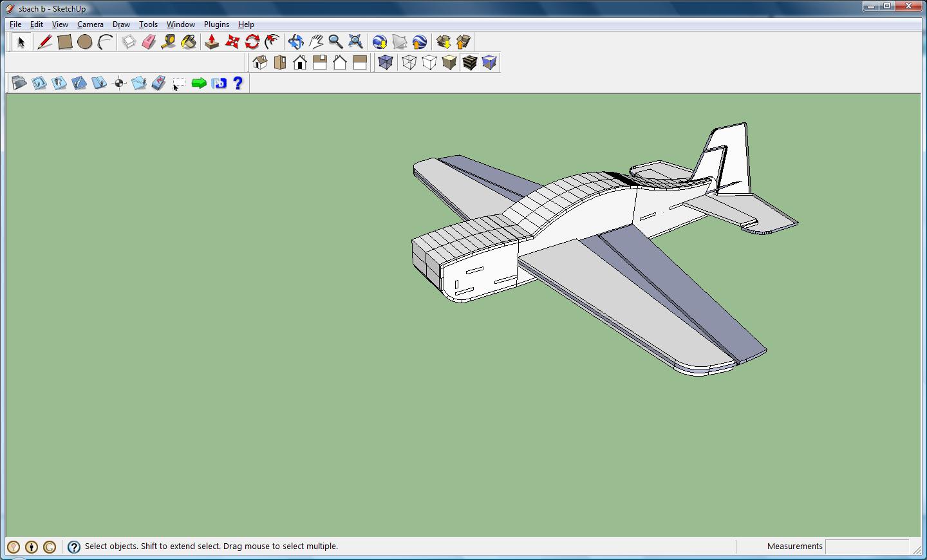Toggle X-Ray face style
927x560 pixels.
click(386, 62)
